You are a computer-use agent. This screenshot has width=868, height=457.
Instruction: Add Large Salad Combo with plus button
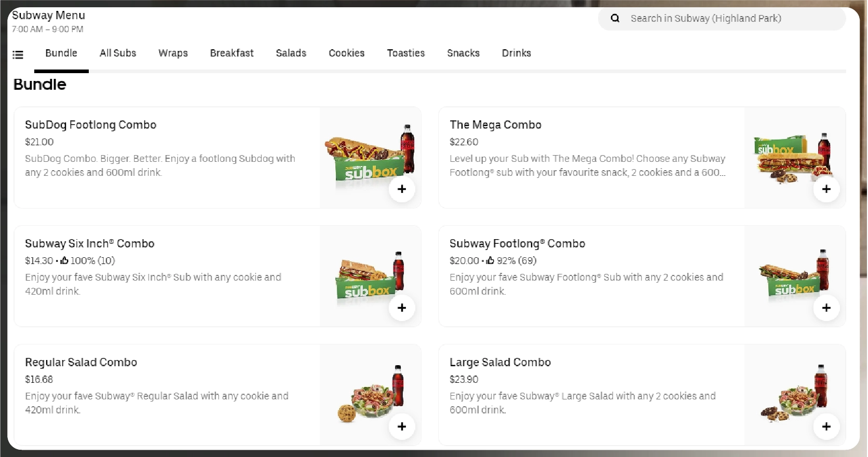point(826,427)
